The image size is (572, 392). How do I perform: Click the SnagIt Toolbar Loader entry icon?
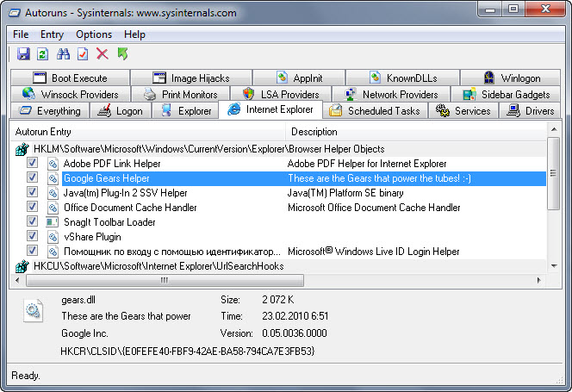(x=53, y=222)
